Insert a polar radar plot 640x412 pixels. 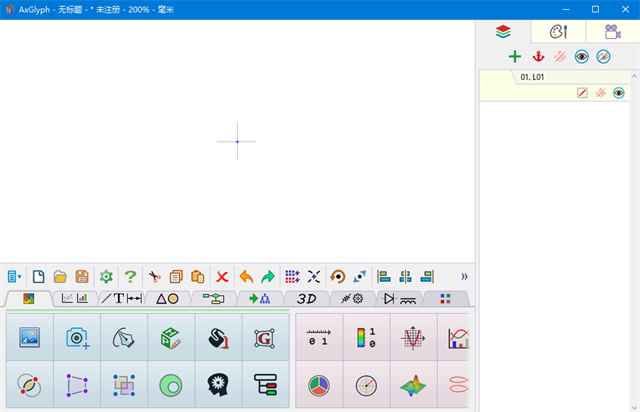coord(367,385)
